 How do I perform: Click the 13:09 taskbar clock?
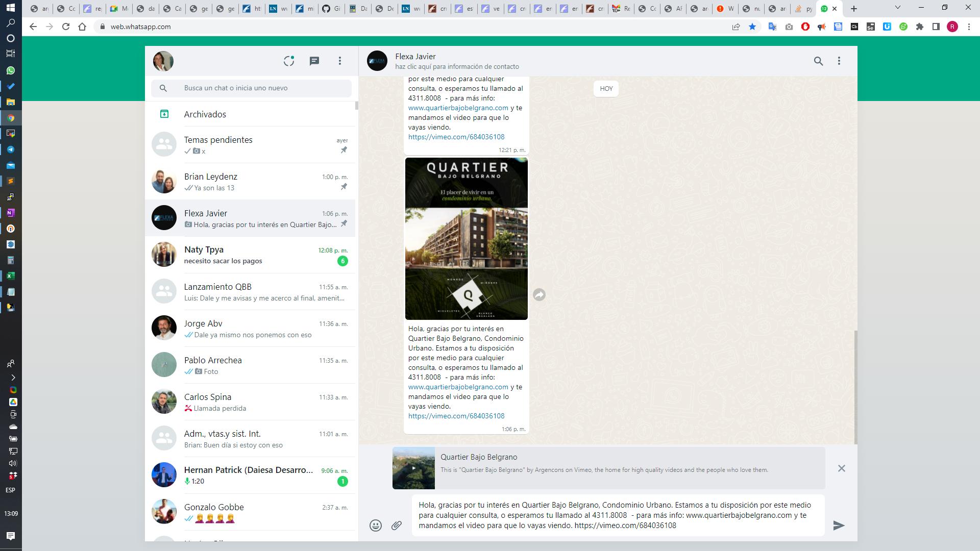[11, 514]
